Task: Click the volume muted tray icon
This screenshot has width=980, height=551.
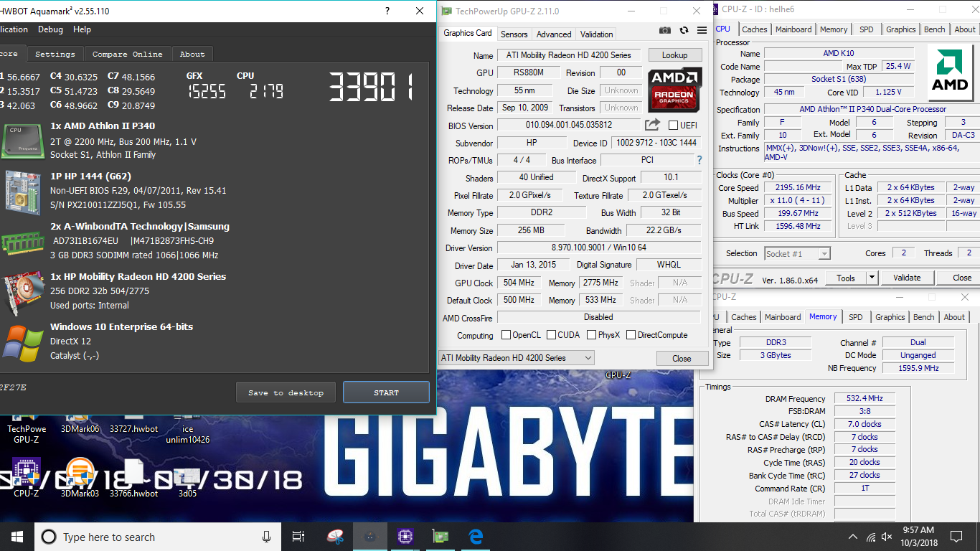Action: tap(888, 537)
